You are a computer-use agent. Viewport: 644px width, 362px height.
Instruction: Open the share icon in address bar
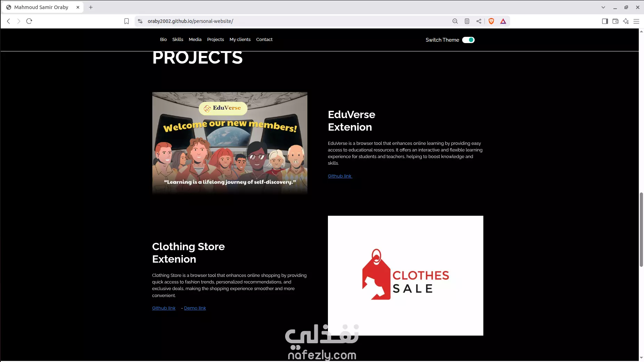pos(479,21)
